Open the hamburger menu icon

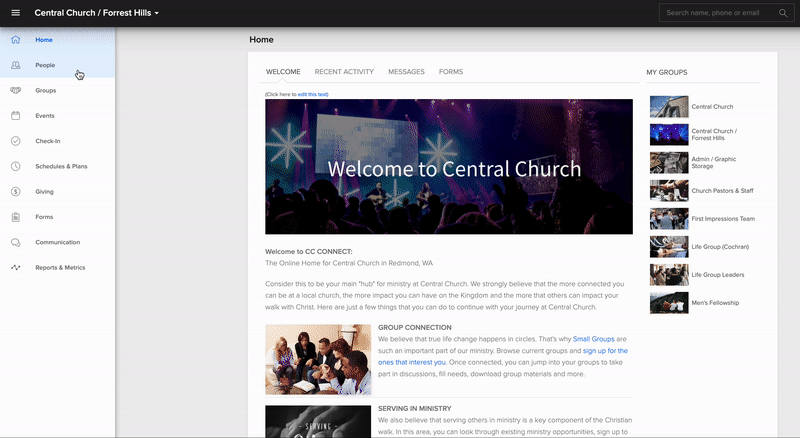point(16,13)
